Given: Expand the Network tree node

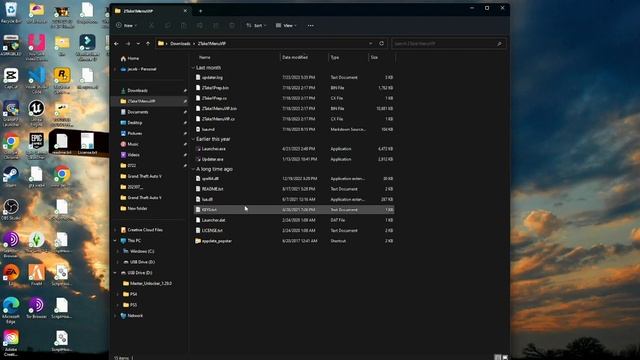Looking at the screenshot, I should tap(116, 316).
